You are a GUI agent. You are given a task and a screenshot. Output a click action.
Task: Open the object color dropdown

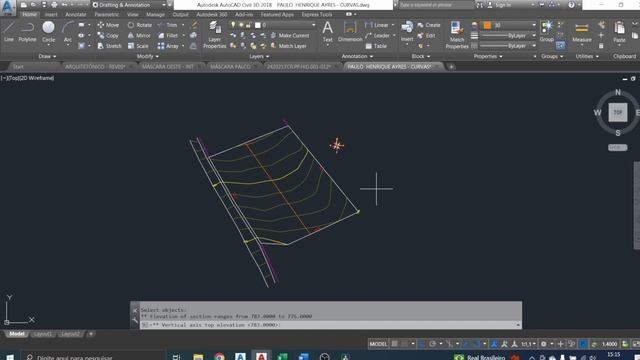pos(509,25)
